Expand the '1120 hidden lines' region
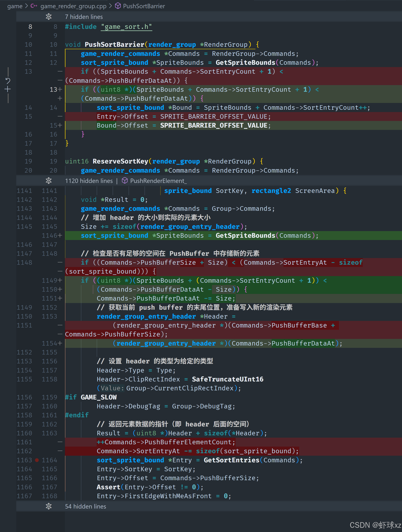Screen dimensions: 402x532 [x=89, y=181]
